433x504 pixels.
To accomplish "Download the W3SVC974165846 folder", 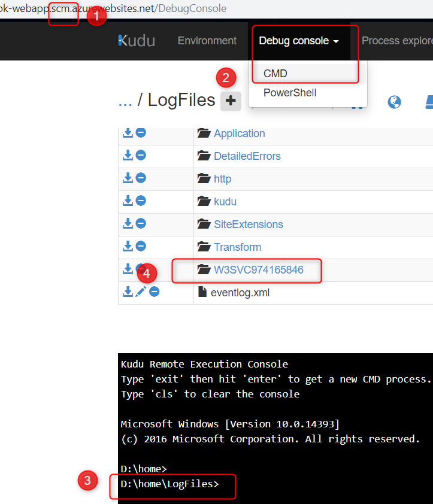I will (x=128, y=269).
